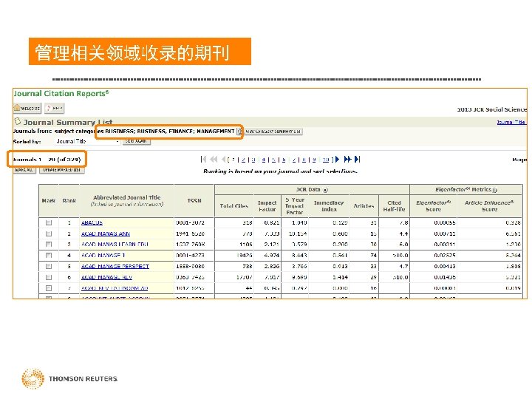
Task: Open ACAD MANAGE PERSPECT journal link
Action: point(115,266)
